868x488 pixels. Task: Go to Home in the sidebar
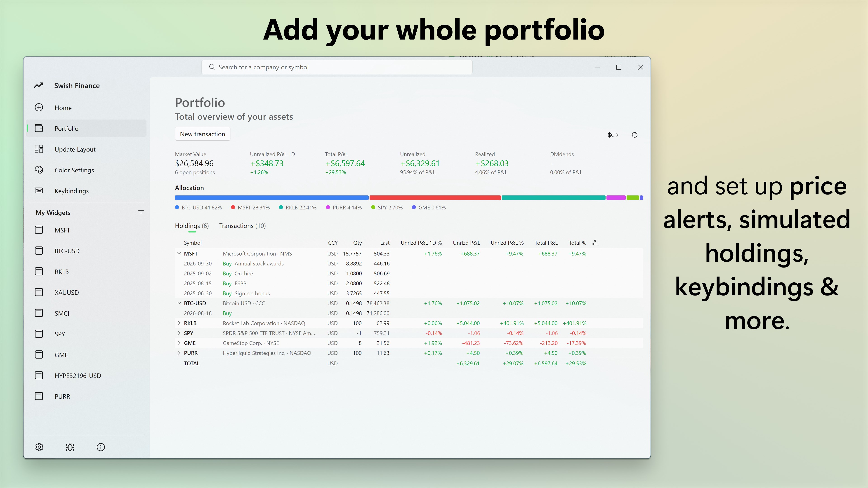[86, 108]
